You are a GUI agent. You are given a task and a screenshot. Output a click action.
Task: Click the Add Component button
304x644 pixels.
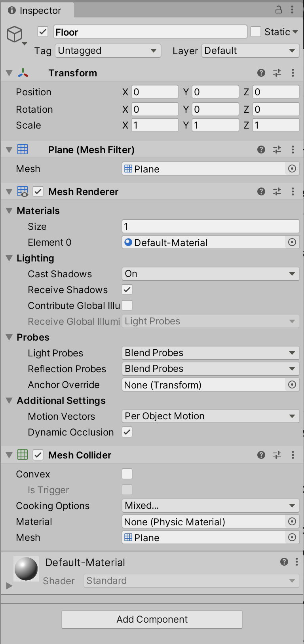tap(152, 619)
